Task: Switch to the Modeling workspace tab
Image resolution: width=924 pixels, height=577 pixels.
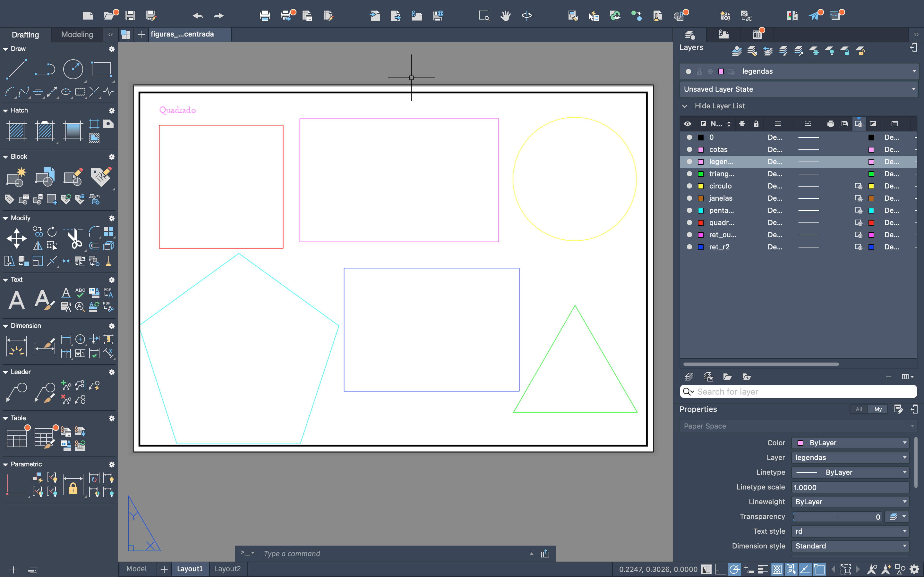Action: [x=77, y=35]
